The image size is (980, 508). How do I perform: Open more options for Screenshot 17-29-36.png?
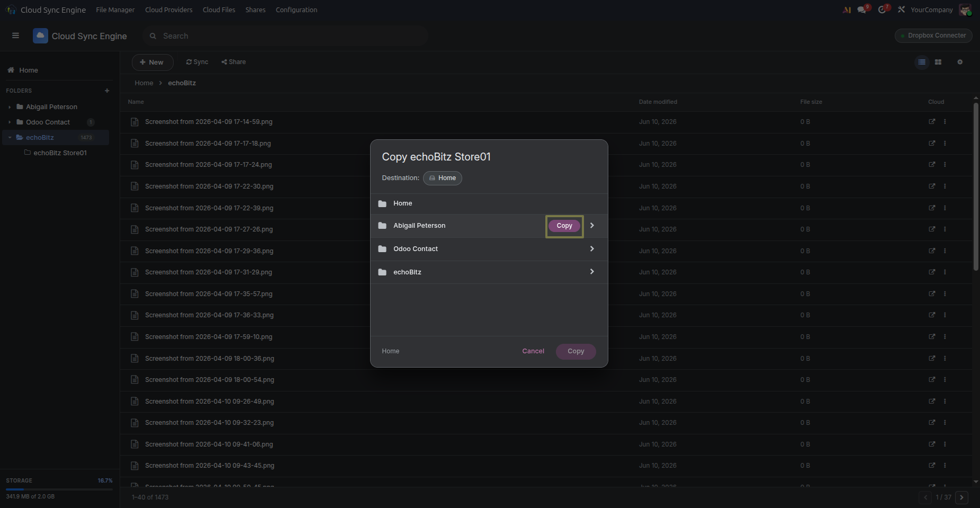[x=945, y=251]
